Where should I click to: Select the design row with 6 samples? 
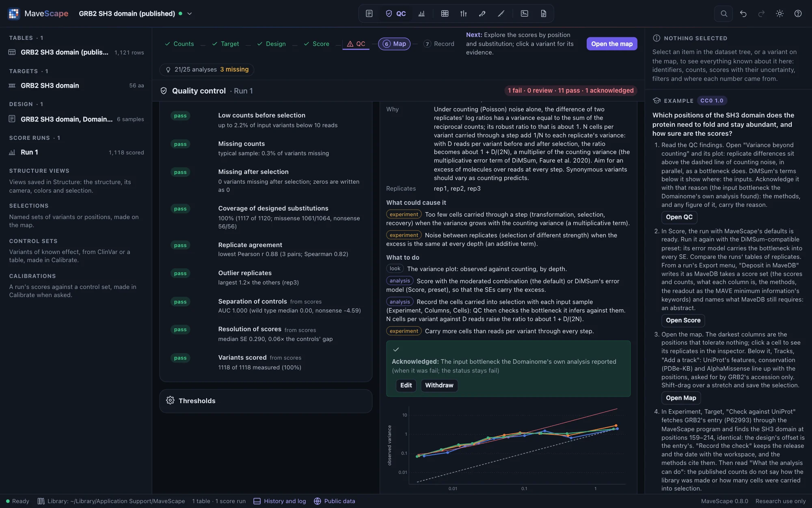pos(76,119)
